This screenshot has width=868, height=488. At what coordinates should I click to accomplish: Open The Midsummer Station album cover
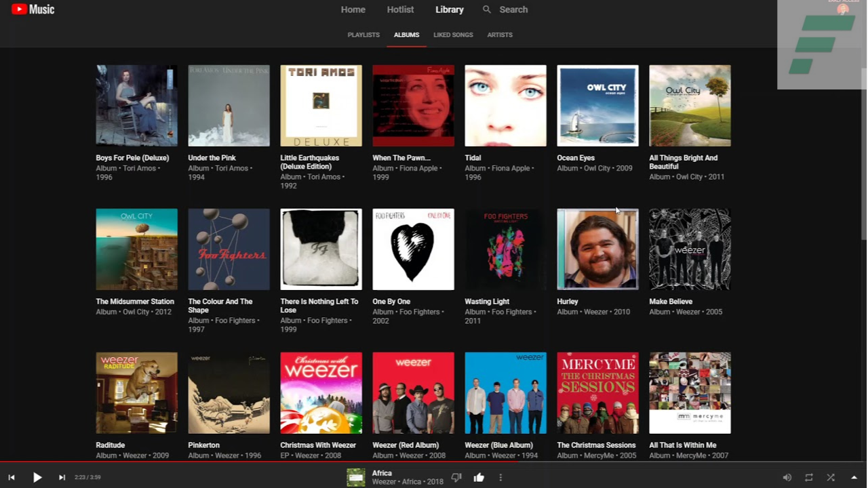tap(137, 249)
